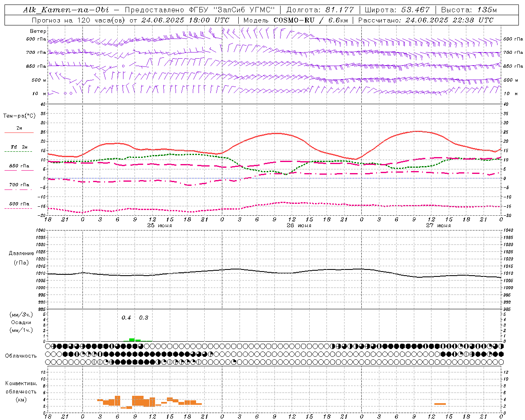Click the 26 июня date label
The height and width of the screenshot is (420, 525).
(x=299, y=226)
